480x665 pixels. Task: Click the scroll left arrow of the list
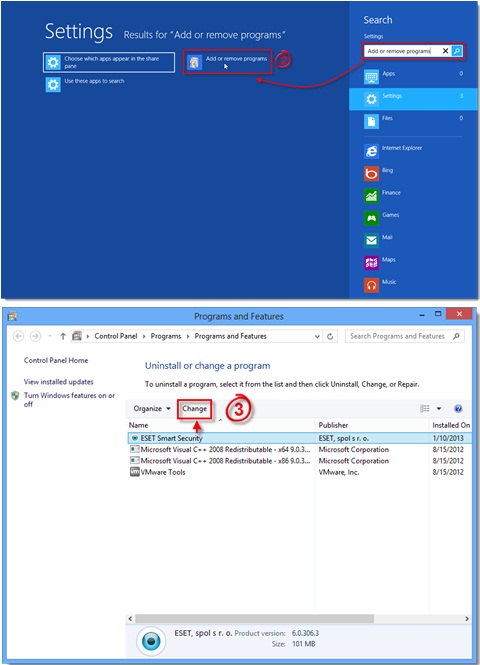tap(131, 619)
